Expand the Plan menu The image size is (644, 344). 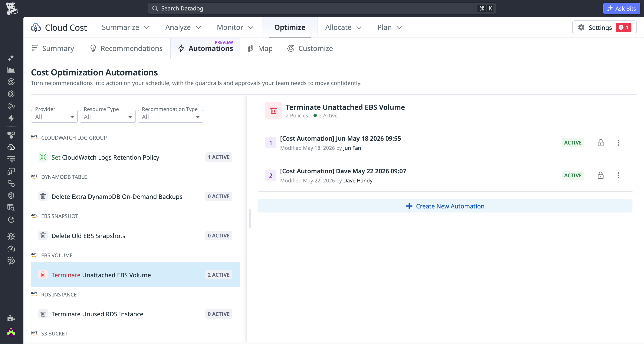(389, 27)
